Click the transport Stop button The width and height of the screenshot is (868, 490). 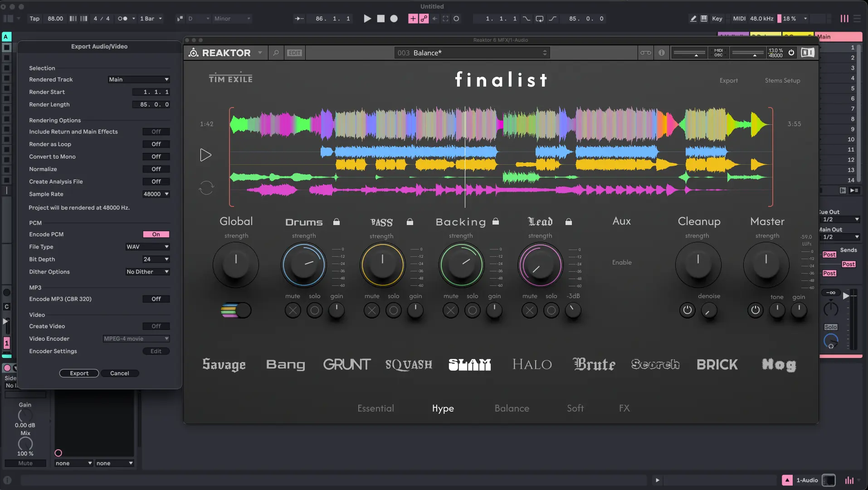pyautogui.click(x=381, y=19)
